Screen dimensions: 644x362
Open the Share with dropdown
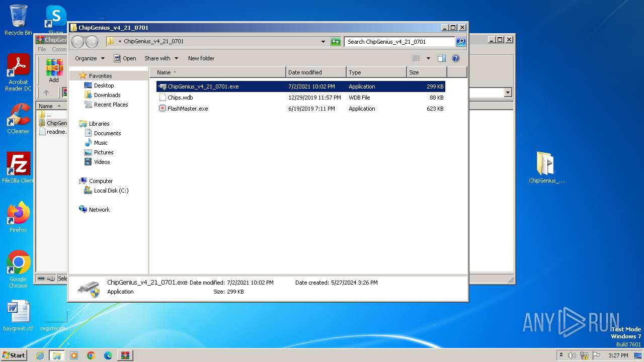(161, 58)
